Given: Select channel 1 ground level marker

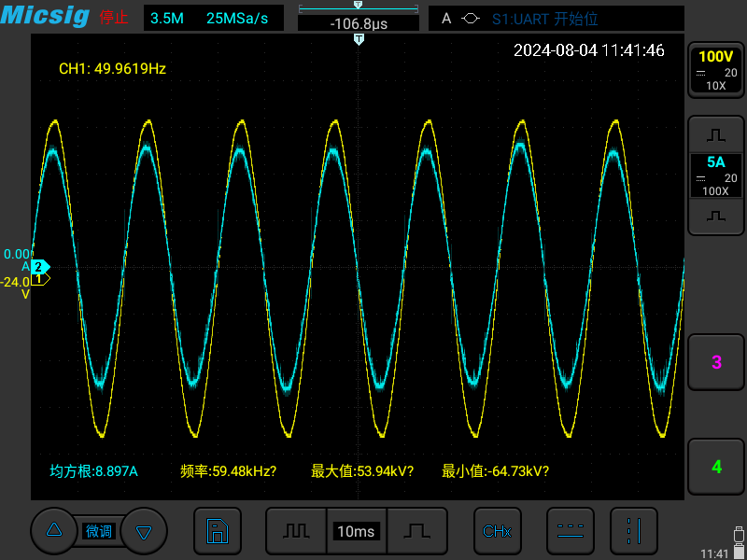Looking at the screenshot, I should pos(40,279).
